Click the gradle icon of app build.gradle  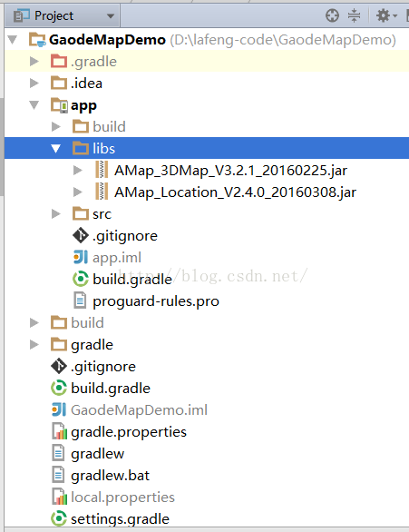pyautogui.click(x=81, y=279)
